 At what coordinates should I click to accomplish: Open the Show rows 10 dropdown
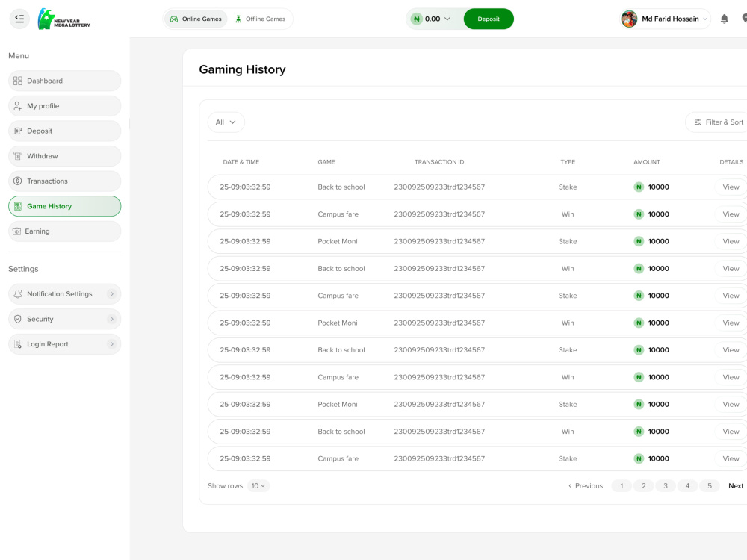point(258,486)
